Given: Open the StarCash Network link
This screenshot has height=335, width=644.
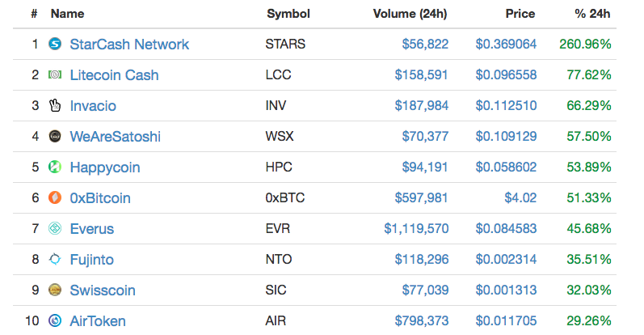Looking at the screenshot, I should (x=129, y=44).
